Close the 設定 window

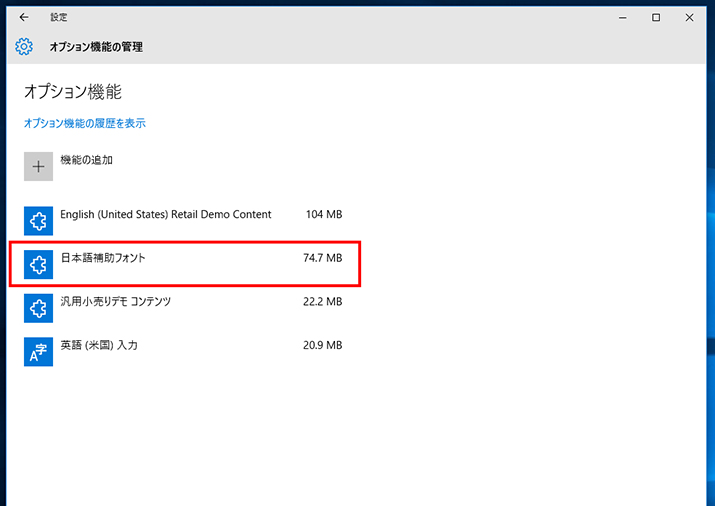pyautogui.click(x=689, y=17)
